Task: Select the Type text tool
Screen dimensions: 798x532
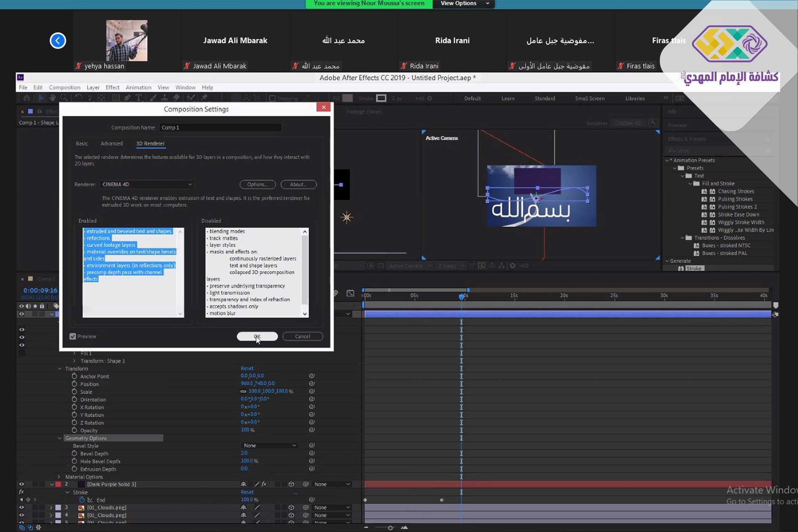Action: 139,98
